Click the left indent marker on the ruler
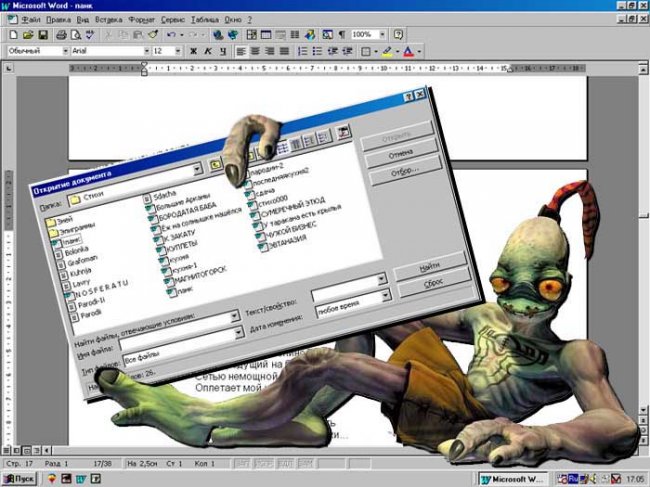The height and width of the screenshot is (487, 650). (x=144, y=68)
